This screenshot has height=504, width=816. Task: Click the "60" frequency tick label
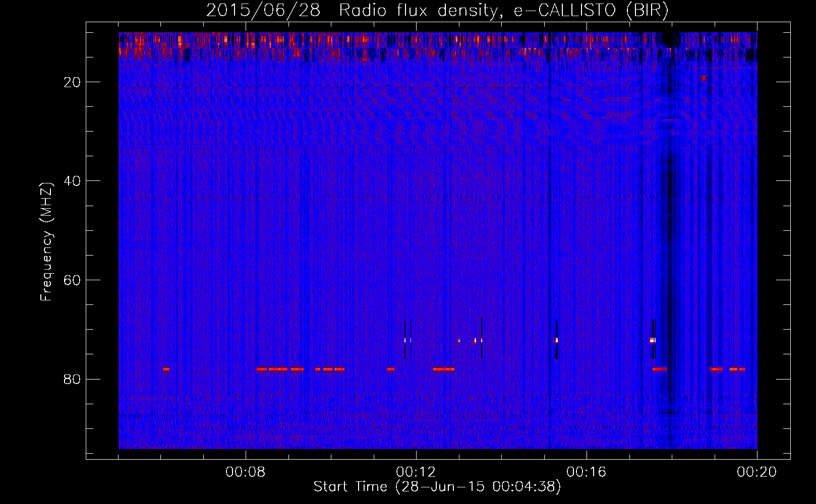point(72,280)
